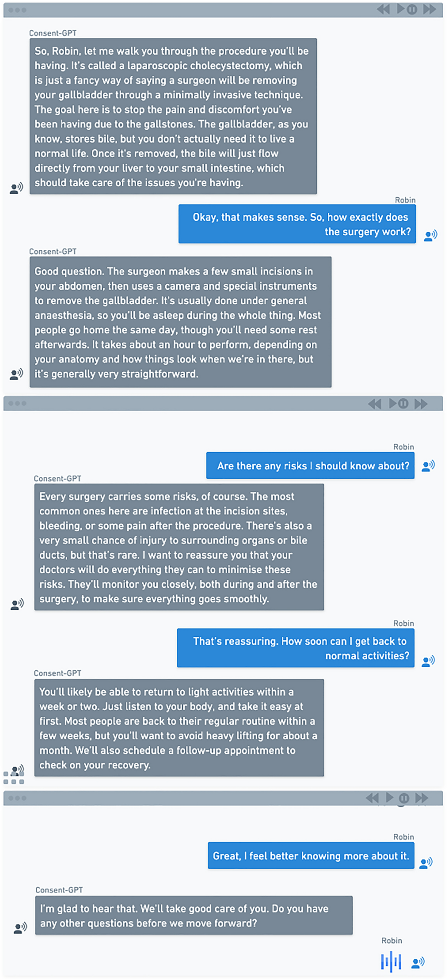Play audio for "I'm glad to hear that" reply
The image size is (447, 980).
click(20, 928)
